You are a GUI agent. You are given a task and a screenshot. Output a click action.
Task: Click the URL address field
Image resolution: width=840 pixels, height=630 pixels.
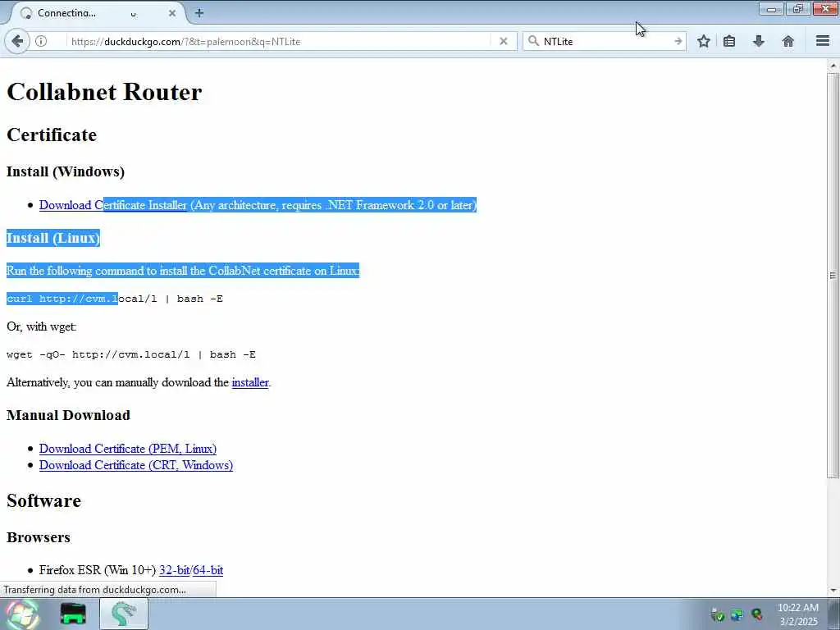click(x=279, y=41)
